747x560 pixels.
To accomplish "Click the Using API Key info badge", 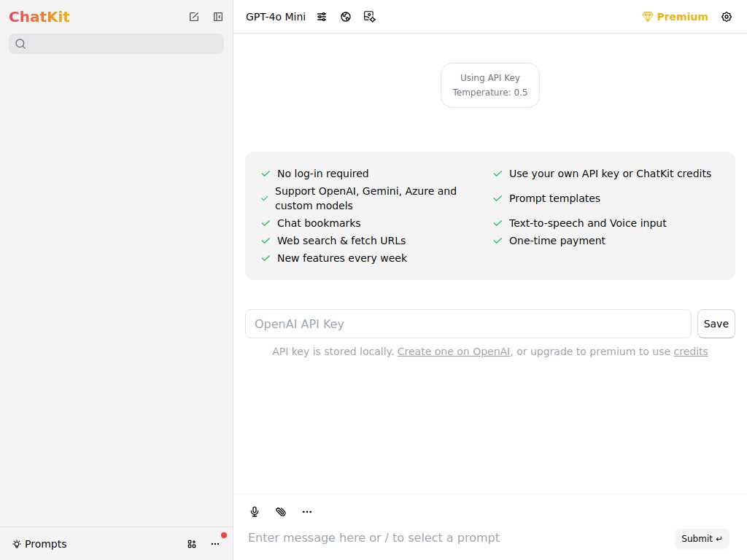I will click(x=489, y=85).
